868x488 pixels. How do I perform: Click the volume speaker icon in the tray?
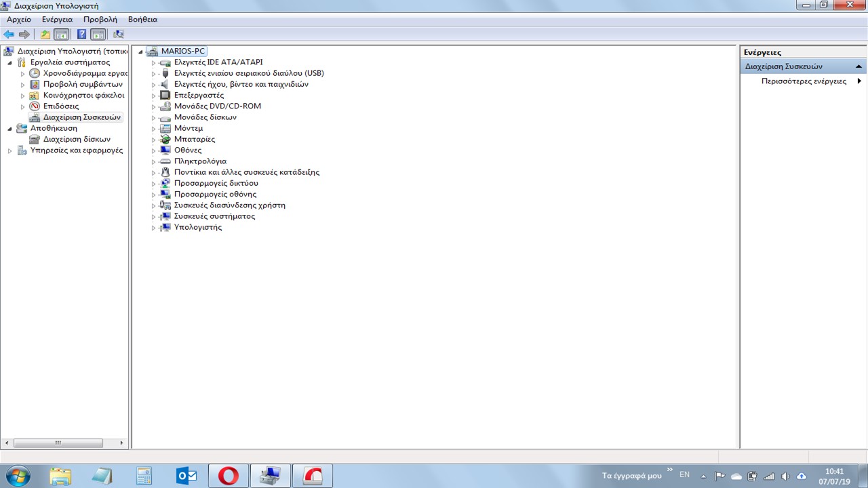pos(785,476)
